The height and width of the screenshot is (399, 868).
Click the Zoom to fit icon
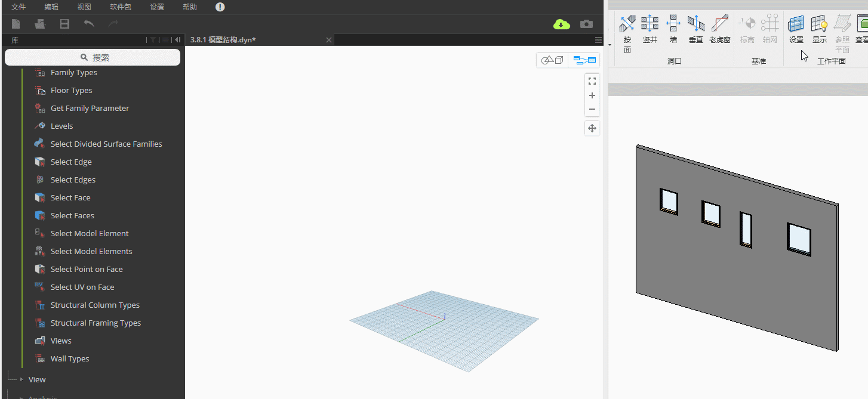[592, 81]
